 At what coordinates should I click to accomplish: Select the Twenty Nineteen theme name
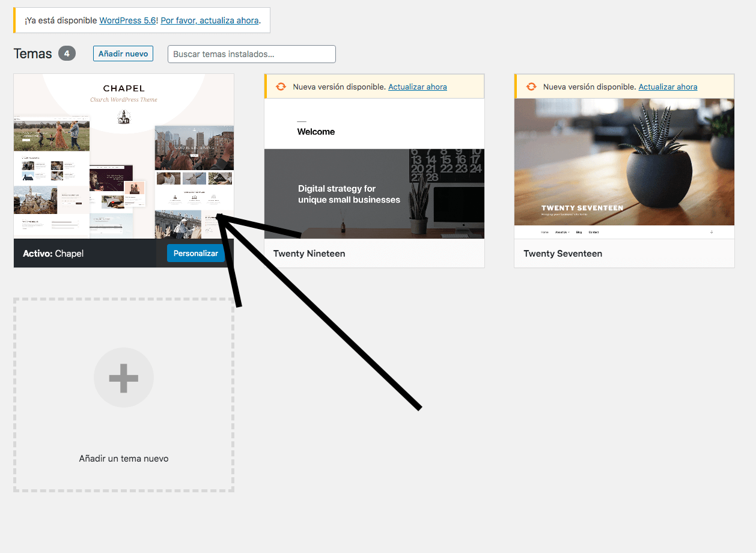click(309, 254)
